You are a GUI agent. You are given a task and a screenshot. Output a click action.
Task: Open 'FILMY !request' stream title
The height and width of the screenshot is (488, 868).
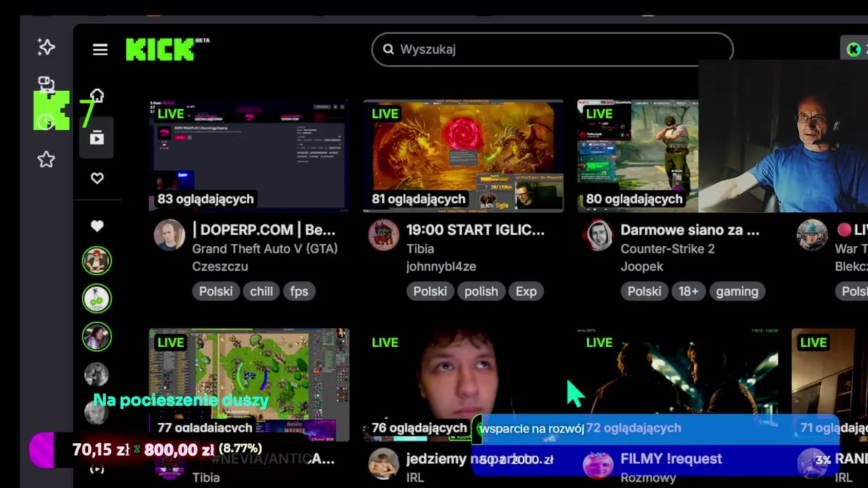[671, 459]
